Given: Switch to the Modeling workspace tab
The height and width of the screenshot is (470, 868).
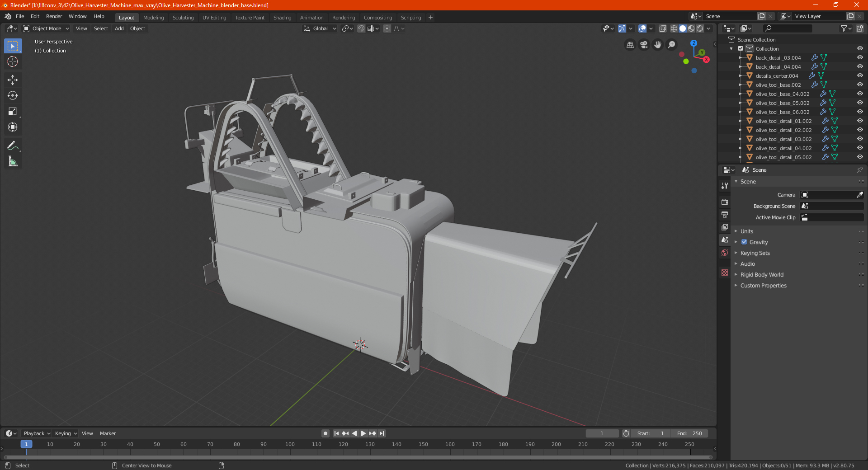Looking at the screenshot, I should (x=153, y=18).
